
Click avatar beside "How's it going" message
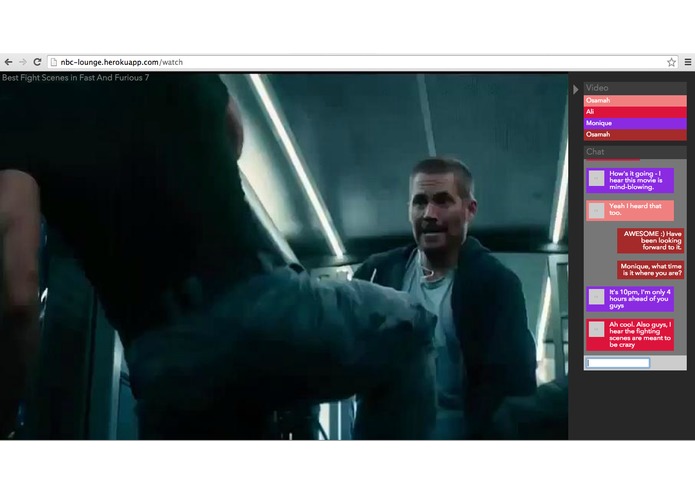pos(596,178)
